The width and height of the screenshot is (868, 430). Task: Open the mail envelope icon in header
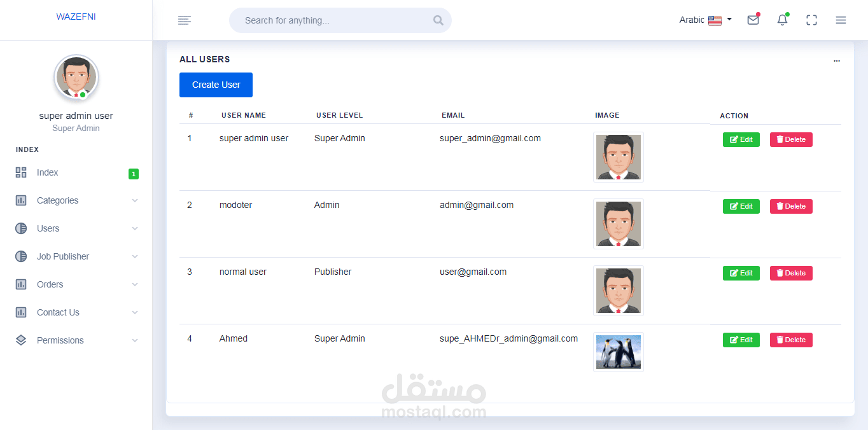point(753,20)
